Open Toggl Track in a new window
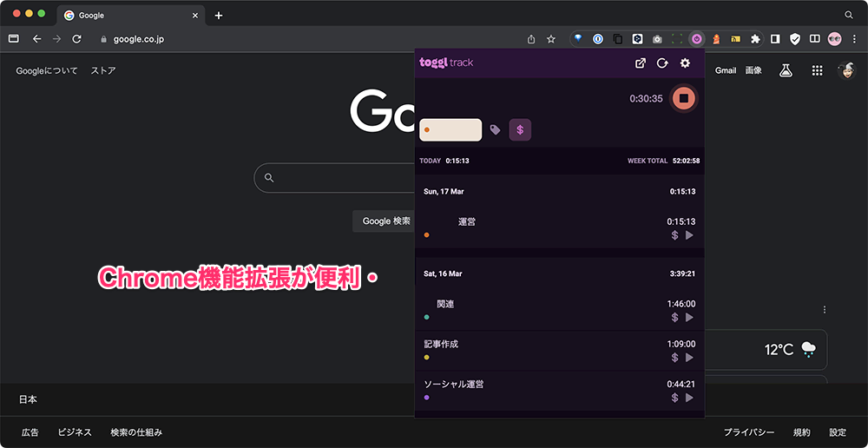The width and height of the screenshot is (868, 448). tap(640, 63)
